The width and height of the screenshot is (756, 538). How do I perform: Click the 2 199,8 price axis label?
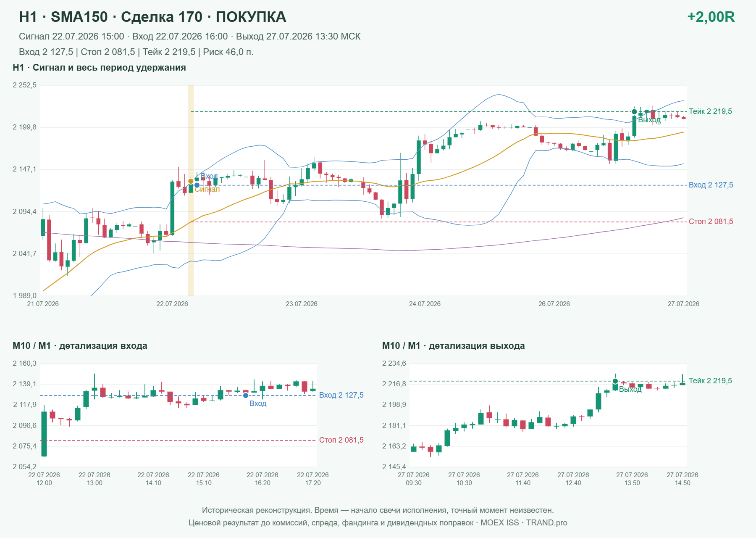coord(24,127)
